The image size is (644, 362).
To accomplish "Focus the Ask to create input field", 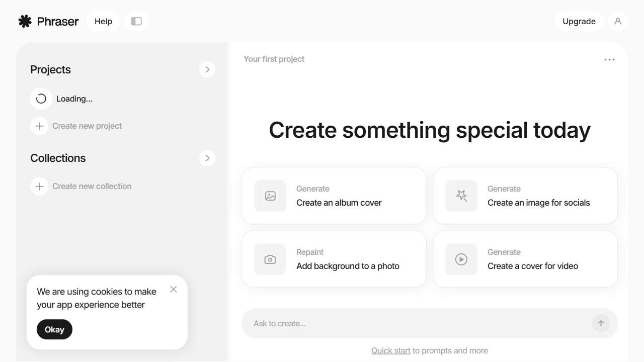I will (418, 323).
